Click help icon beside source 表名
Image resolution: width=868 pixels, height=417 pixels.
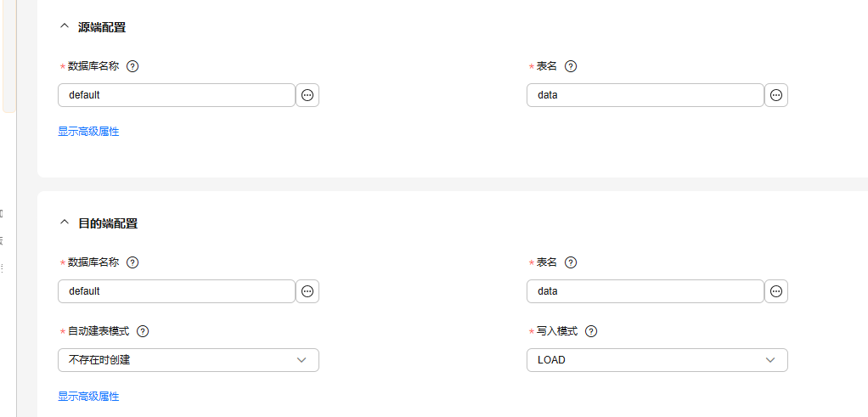(x=571, y=66)
